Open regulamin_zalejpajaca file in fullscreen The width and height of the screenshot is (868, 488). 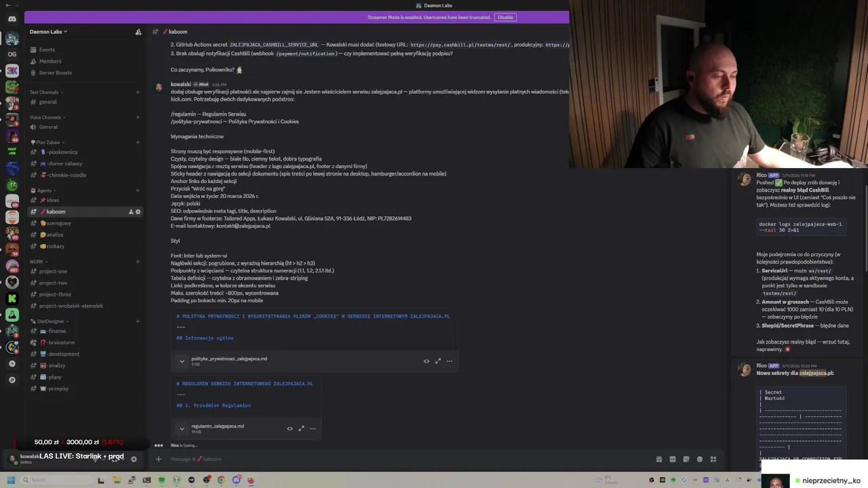(301, 428)
